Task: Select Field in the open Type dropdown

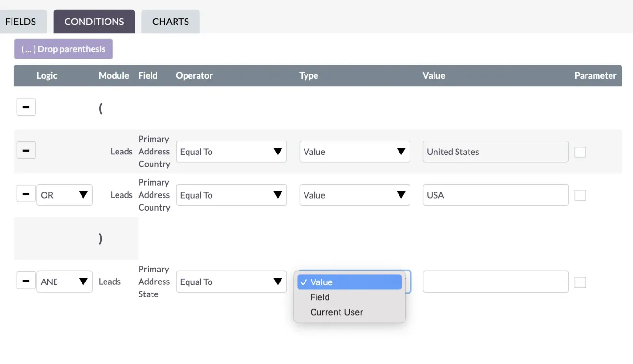Action: tap(320, 297)
